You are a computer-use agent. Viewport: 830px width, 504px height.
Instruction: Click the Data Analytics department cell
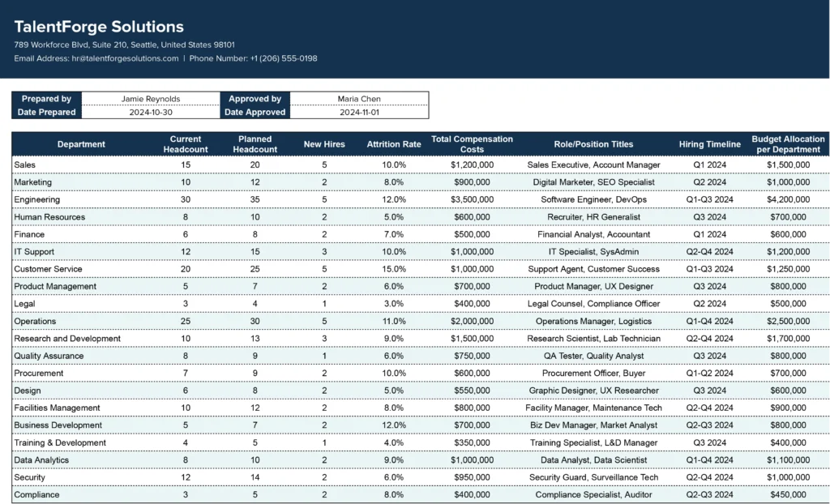pyautogui.click(x=81, y=460)
